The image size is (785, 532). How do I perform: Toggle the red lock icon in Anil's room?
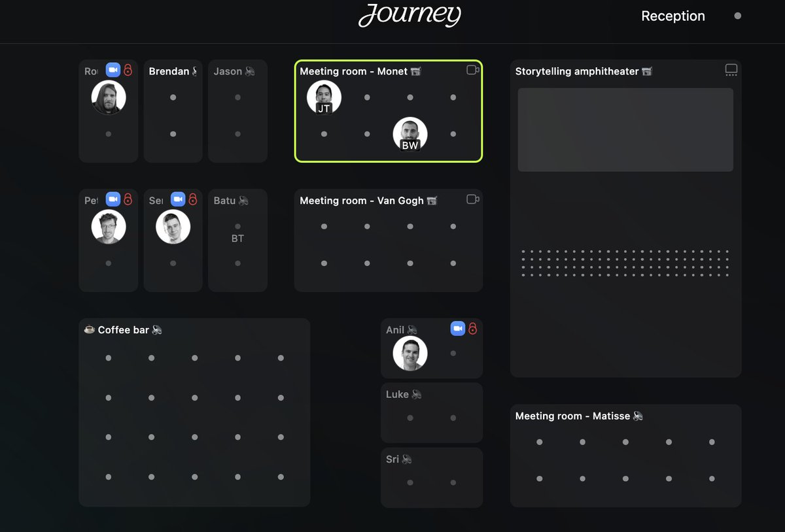[x=473, y=328]
